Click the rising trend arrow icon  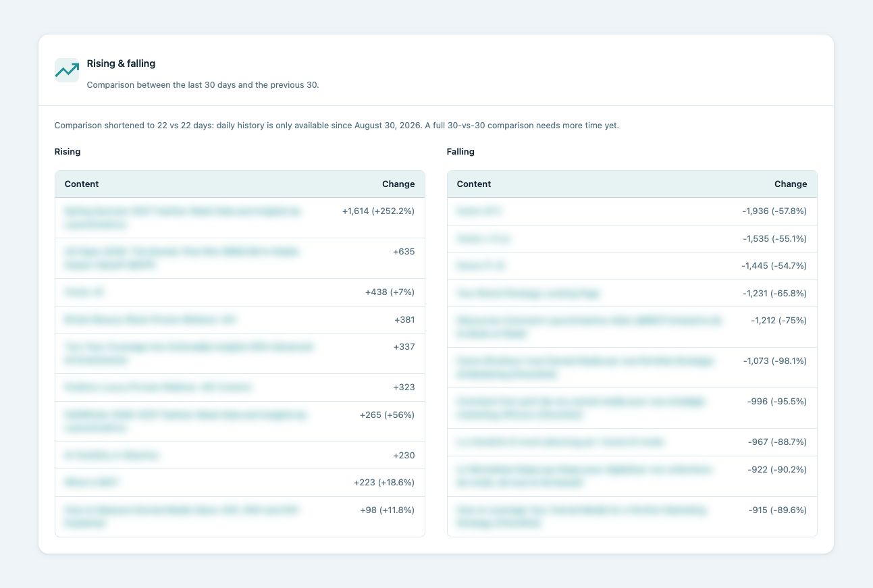click(x=67, y=70)
